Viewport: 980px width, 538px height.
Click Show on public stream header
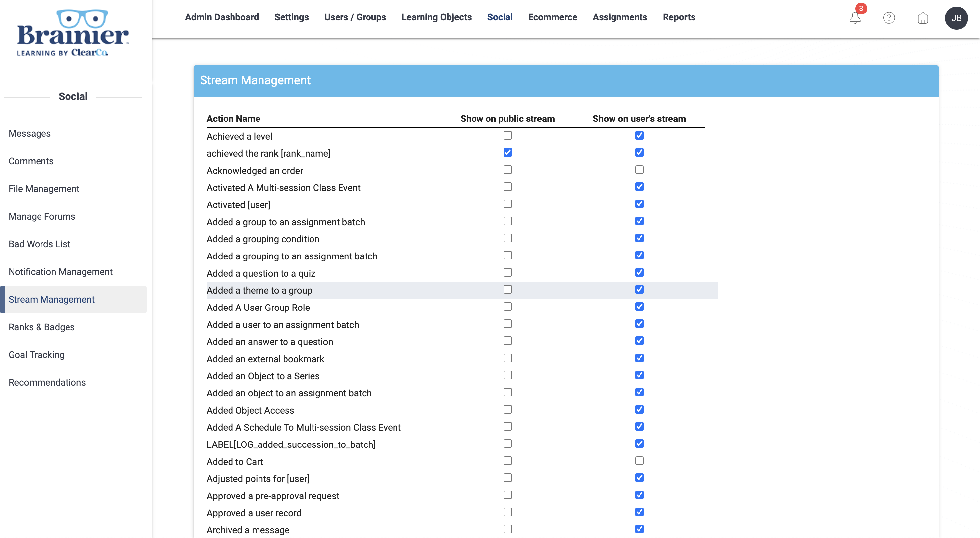pos(507,119)
